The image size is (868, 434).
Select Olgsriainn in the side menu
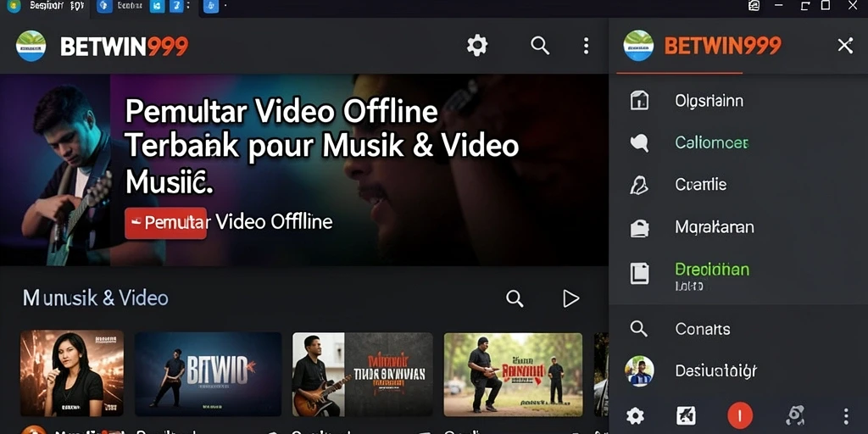tap(709, 101)
